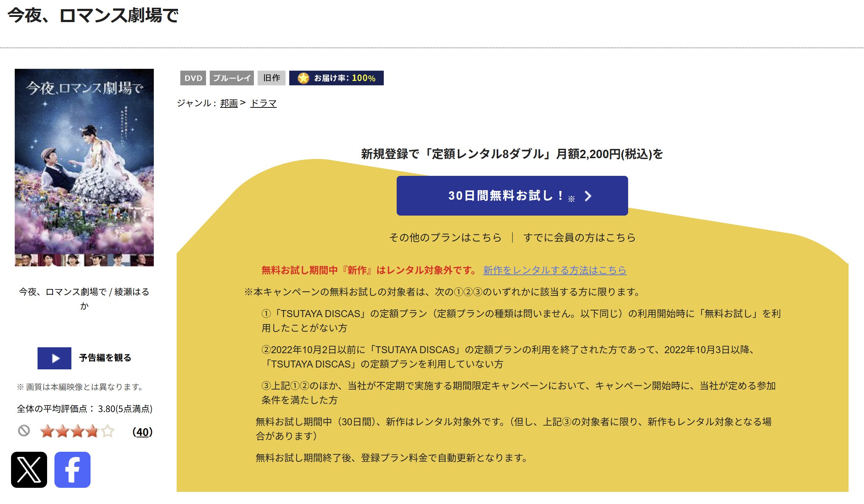864x504 pixels.
Task: Open すでに会員の方はこちら link
Action: (580, 238)
